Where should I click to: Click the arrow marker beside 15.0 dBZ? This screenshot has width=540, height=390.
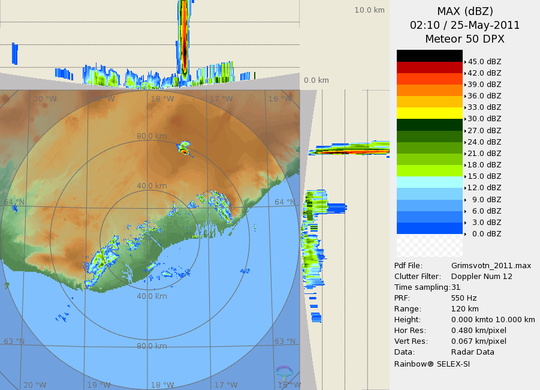point(465,177)
